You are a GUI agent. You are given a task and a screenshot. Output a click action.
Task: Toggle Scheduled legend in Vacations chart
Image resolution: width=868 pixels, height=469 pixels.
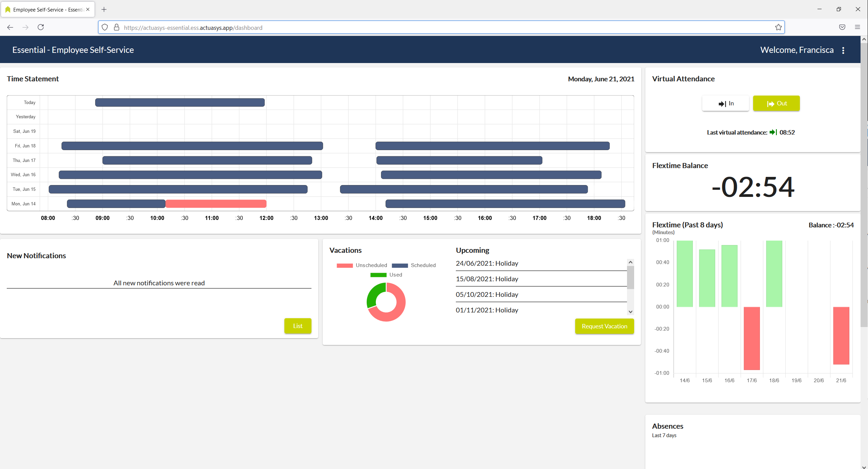point(414,265)
